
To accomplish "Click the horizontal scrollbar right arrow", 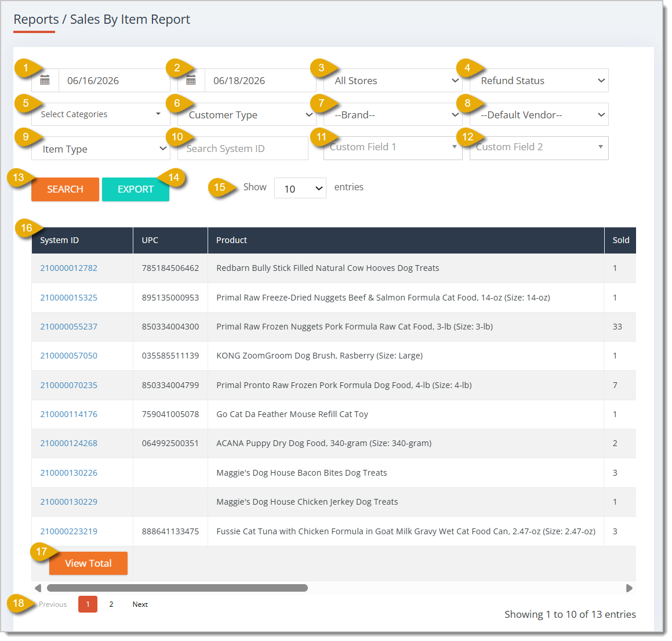I will [x=629, y=588].
